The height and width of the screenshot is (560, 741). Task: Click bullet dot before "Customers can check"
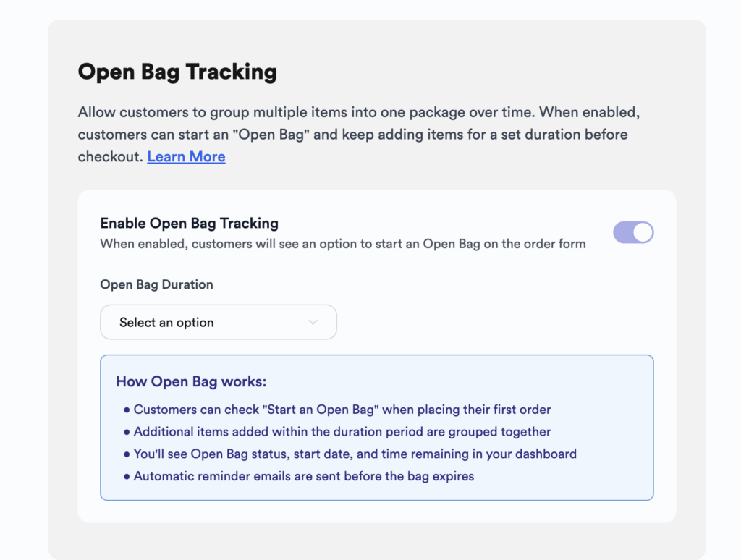point(127,410)
